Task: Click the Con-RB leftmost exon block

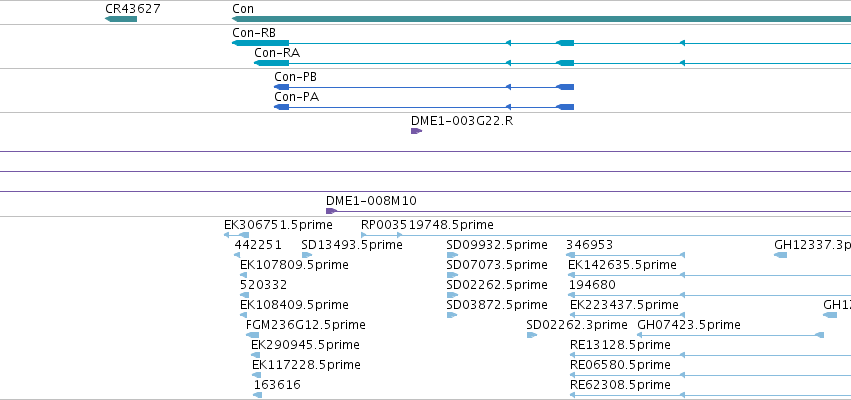Action: coord(261,43)
